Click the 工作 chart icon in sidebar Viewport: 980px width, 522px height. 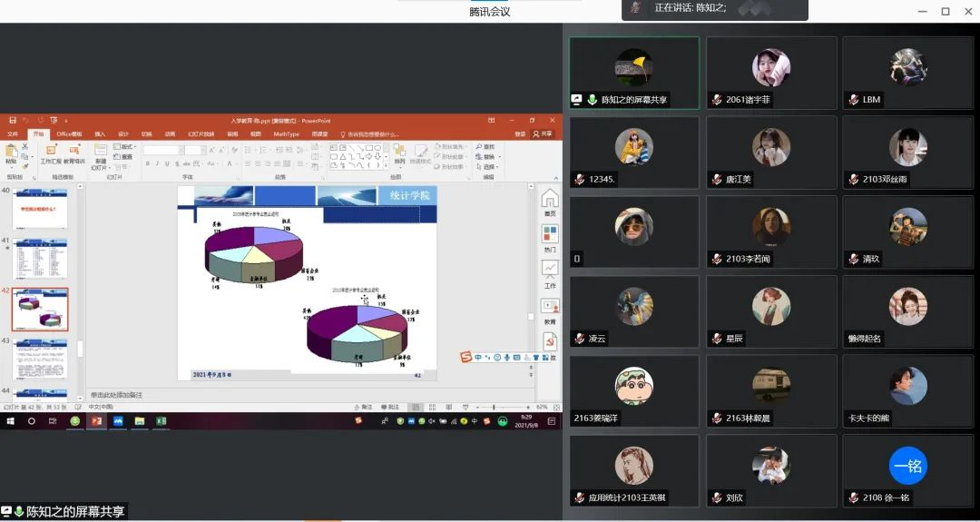pos(550,270)
